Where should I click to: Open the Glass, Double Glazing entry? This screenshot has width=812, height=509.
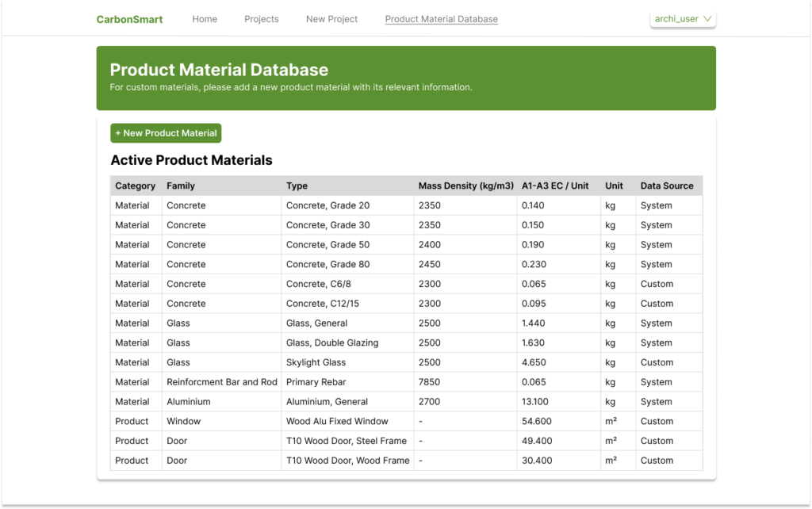(x=333, y=343)
